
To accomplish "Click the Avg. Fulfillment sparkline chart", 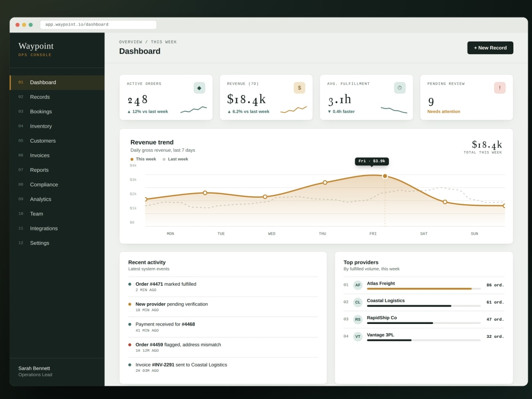I will click(394, 110).
